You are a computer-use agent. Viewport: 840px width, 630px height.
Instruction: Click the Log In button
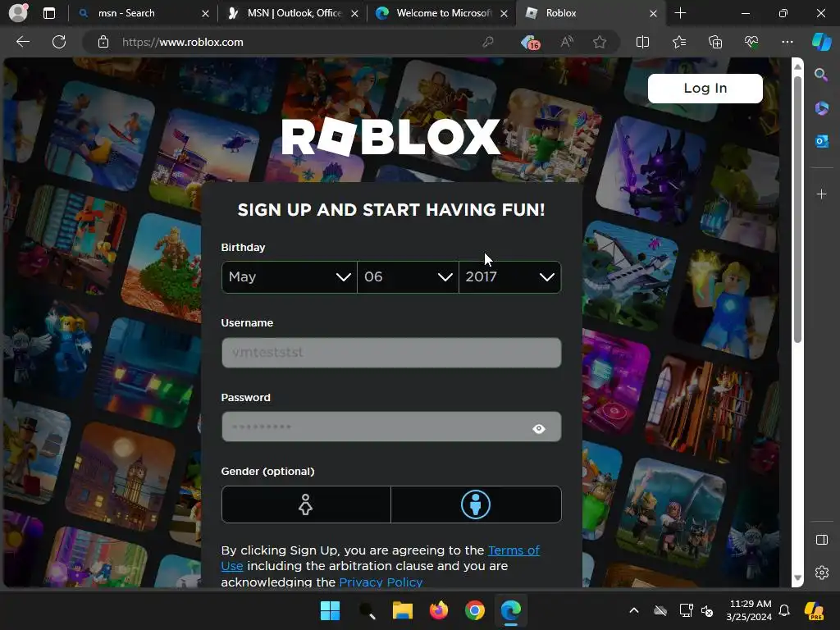(705, 89)
